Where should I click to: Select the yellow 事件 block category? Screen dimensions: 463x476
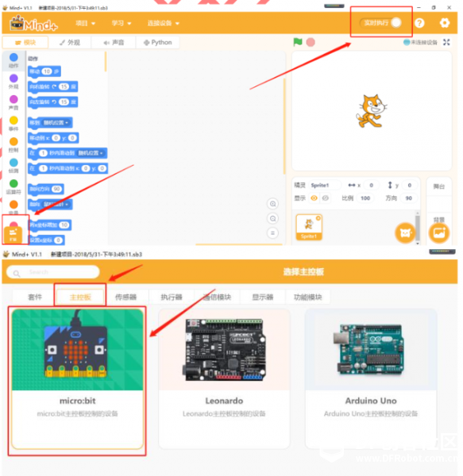click(14, 124)
